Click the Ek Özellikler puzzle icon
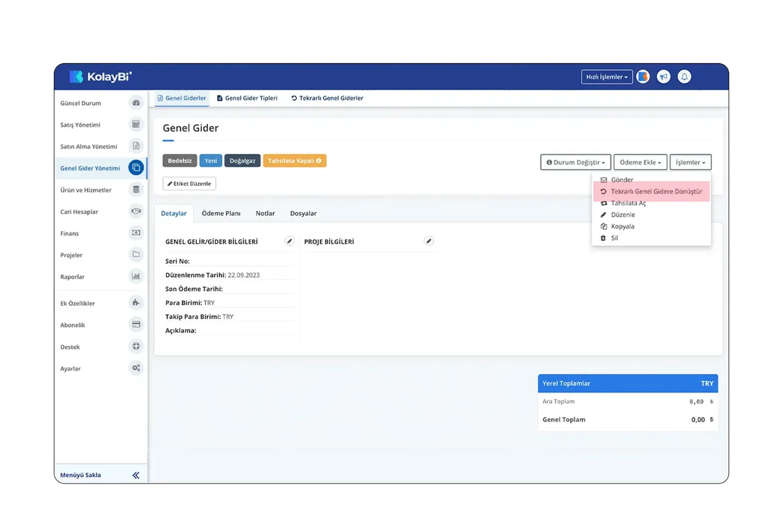Viewport: 783px width, 532px height. coord(136,303)
